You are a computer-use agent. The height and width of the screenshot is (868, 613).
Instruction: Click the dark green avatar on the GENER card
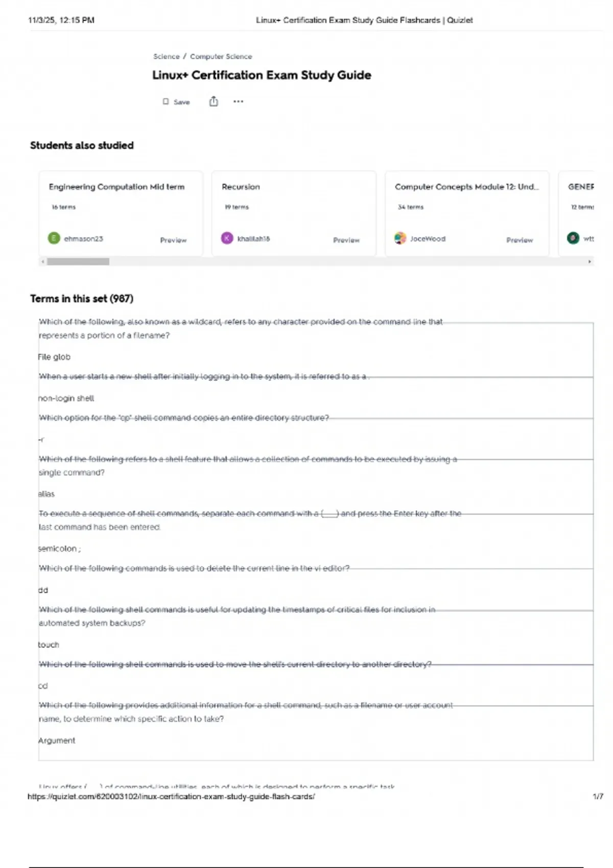click(x=573, y=238)
